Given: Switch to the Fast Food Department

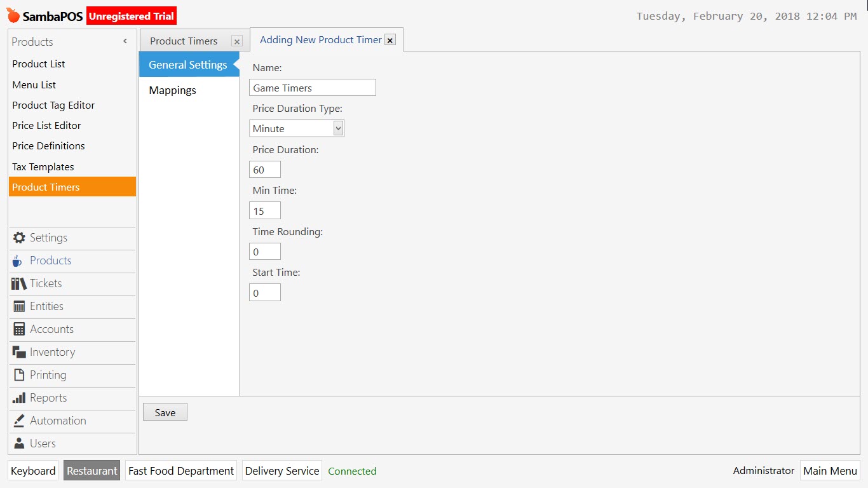Looking at the screenshot, I should 180,471.
